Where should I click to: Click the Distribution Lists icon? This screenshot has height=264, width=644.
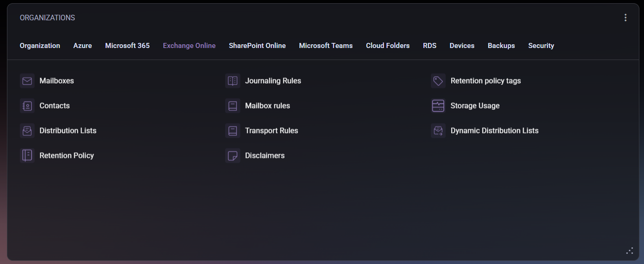(27, 131)
